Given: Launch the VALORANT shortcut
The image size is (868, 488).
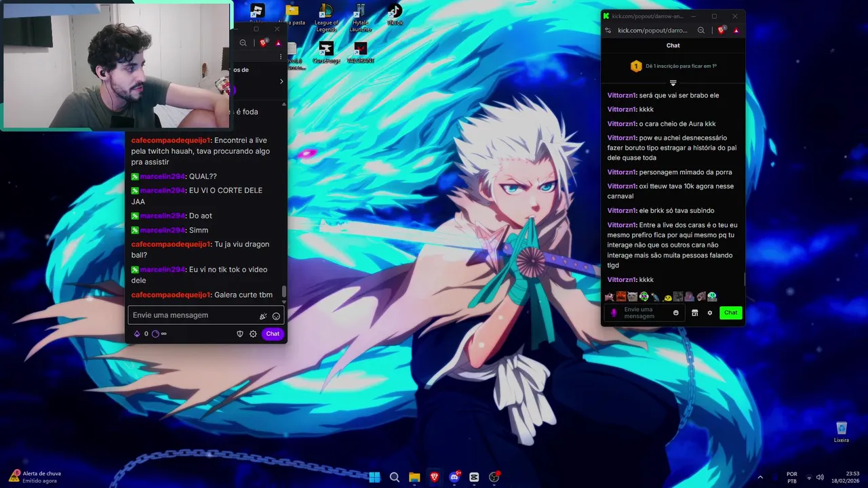Looking at the screenshot, I should tap(361, 52).
